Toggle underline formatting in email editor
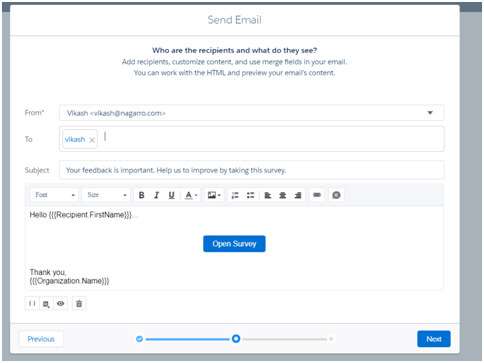 [171, 195]
